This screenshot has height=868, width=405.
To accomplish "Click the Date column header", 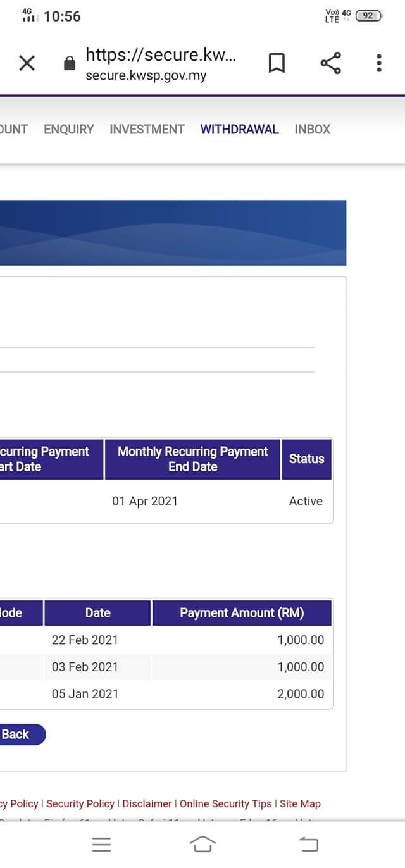I will click(97, 613).
